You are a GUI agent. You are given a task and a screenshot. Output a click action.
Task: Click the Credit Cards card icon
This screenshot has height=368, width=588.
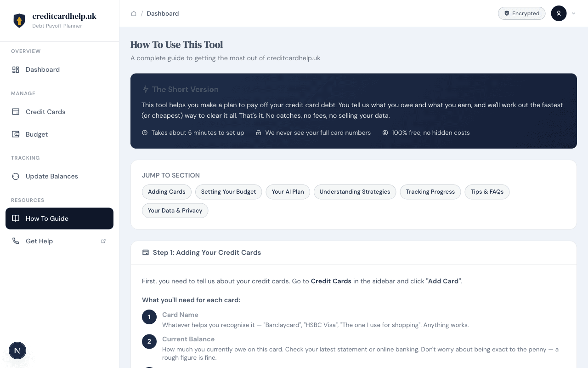click(15, 111)
